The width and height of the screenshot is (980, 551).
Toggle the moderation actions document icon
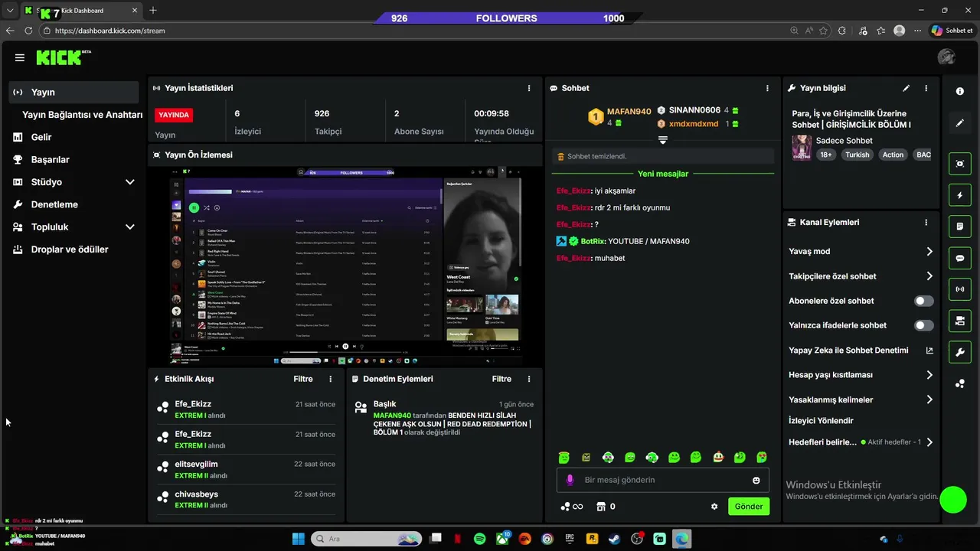point(960,227)
